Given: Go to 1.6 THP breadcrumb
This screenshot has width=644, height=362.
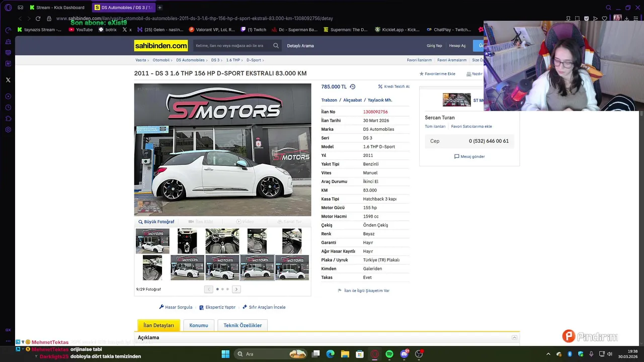Looking at the screenshot, I should click(x=233, y=60).
